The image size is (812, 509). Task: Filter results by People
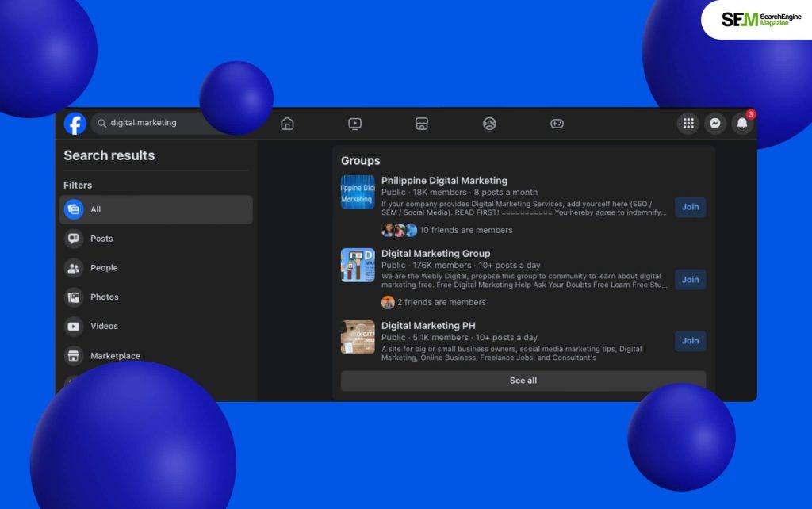[x=156, y=268]
